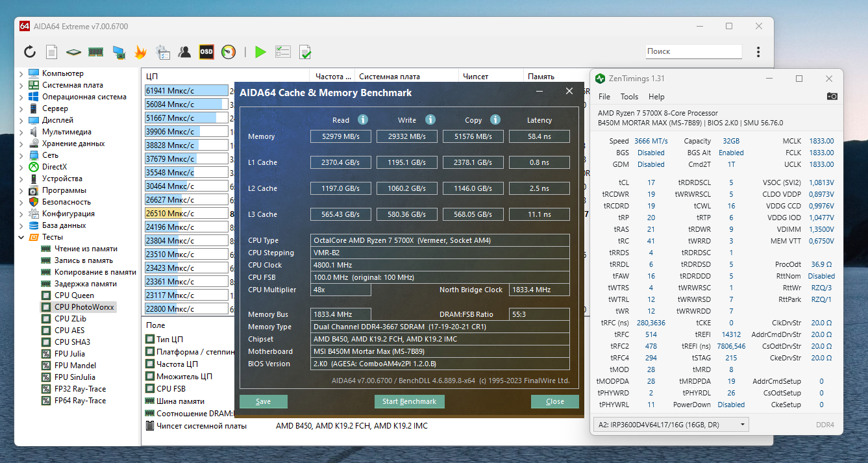The image size is (868, 463).
Task: Select CPU Queen benchmark in tree
Action: [x=74, y=295]
